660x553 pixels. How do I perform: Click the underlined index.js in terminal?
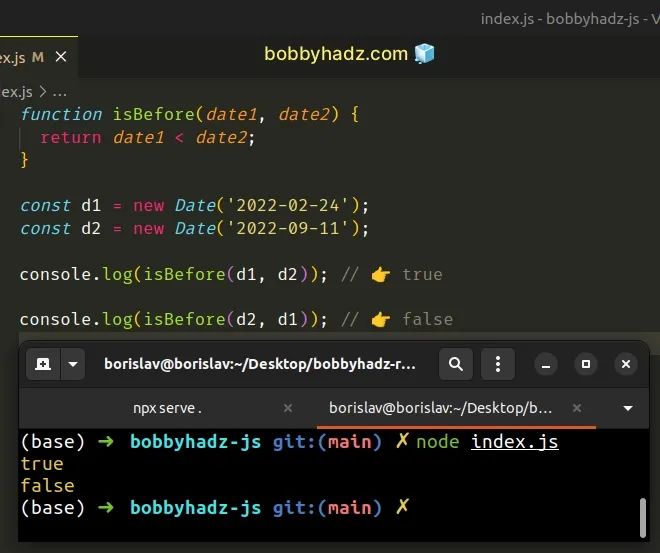click(514, 442)
